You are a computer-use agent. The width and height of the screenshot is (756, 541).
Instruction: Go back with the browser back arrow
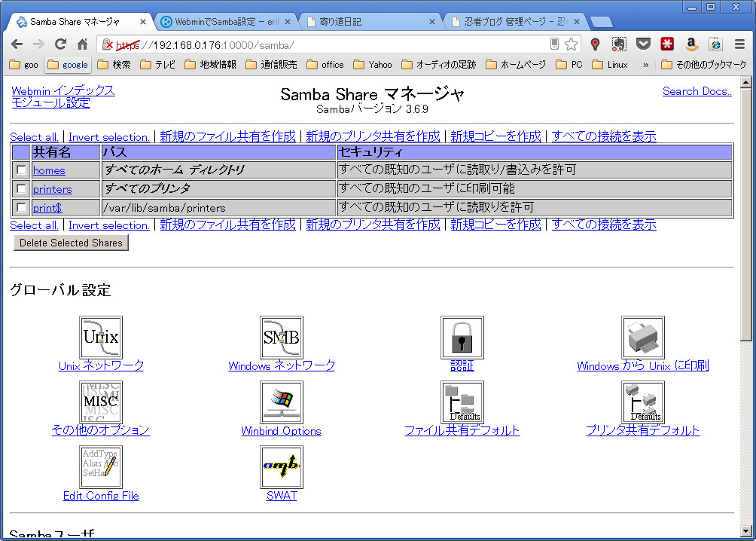click(17, 44)
